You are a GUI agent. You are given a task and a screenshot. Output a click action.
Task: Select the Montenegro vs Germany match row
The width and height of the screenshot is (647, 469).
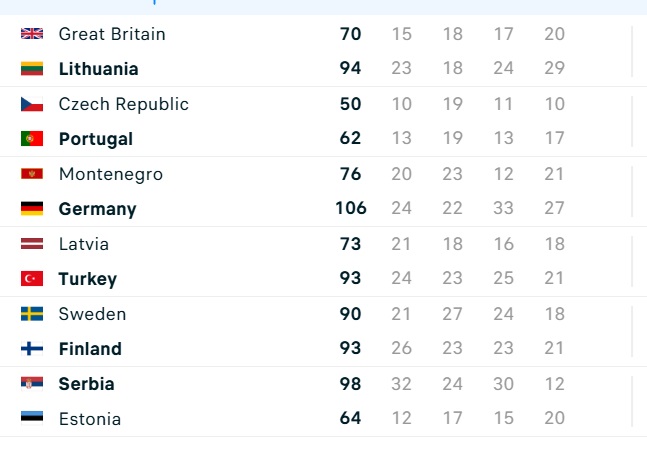coord(324,191)
